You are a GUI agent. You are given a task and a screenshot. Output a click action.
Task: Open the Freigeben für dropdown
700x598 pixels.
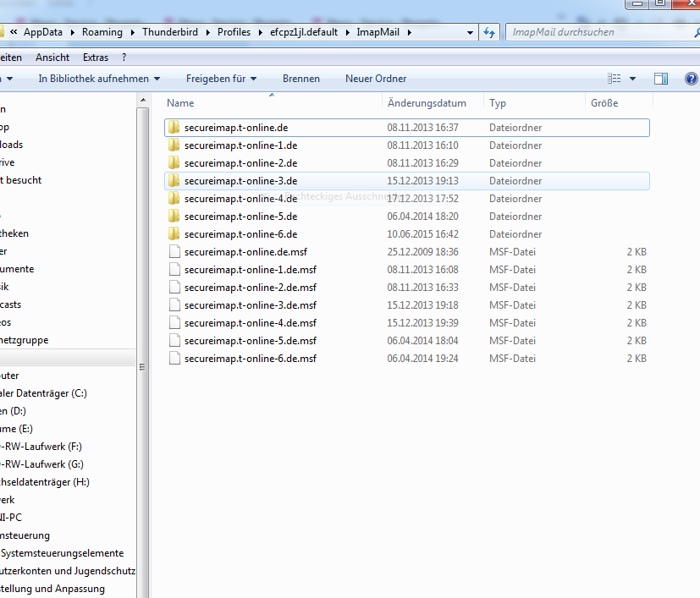pos(221,79)
